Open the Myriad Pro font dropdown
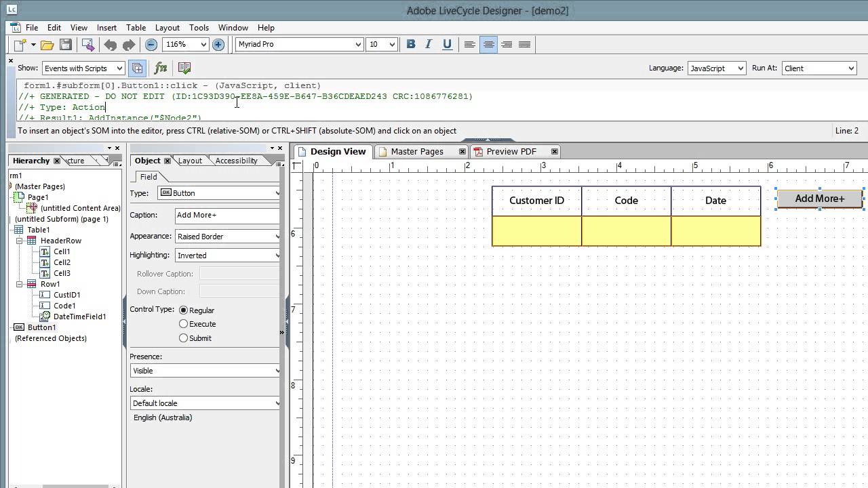868x488 pixels. [358, 45]
